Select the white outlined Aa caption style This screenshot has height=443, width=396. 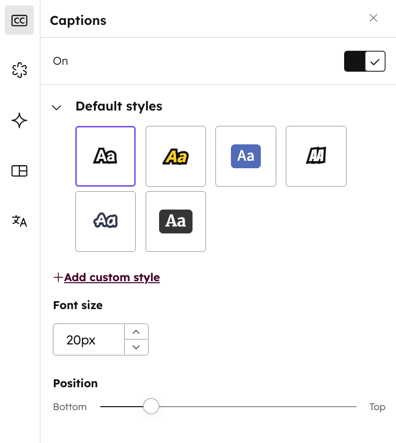pos(105,156)
